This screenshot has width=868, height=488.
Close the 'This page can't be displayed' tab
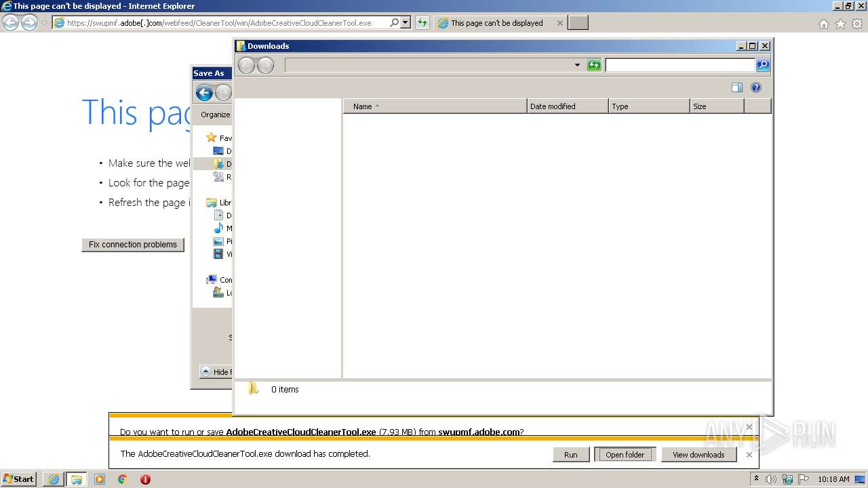click(559, 23)
